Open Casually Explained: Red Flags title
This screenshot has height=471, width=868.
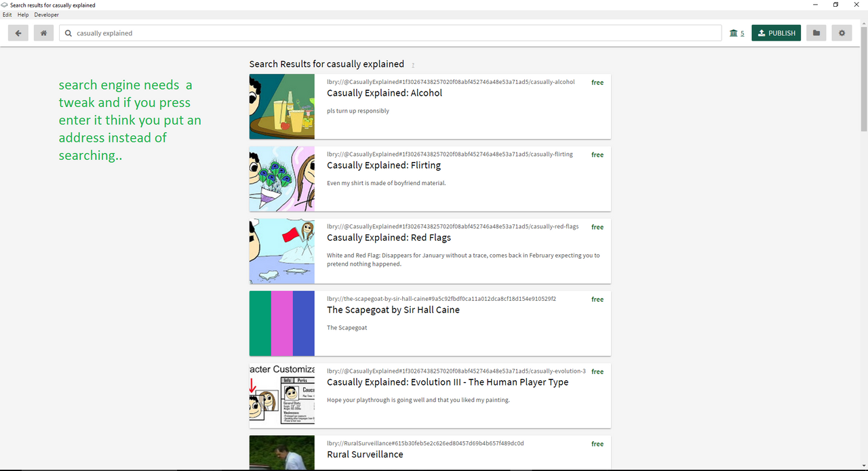tap(389, 238)
